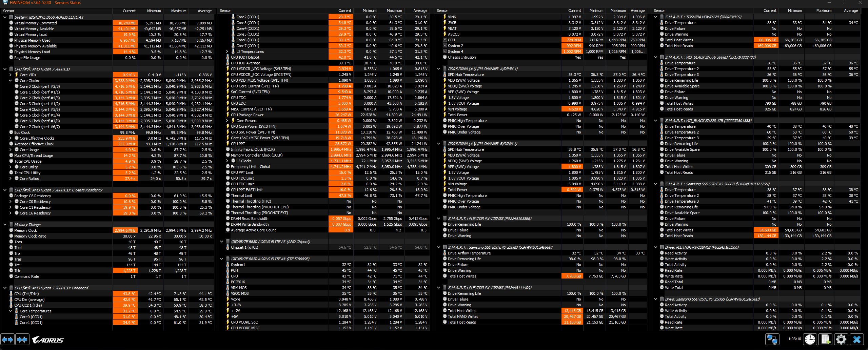Click the circle icon beside Memory Clock
868x350 pixels.
coord(11,230)
